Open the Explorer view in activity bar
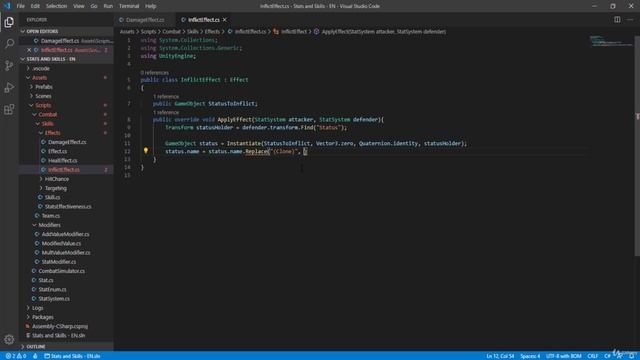Screen dimensions: 640x360 9,22
